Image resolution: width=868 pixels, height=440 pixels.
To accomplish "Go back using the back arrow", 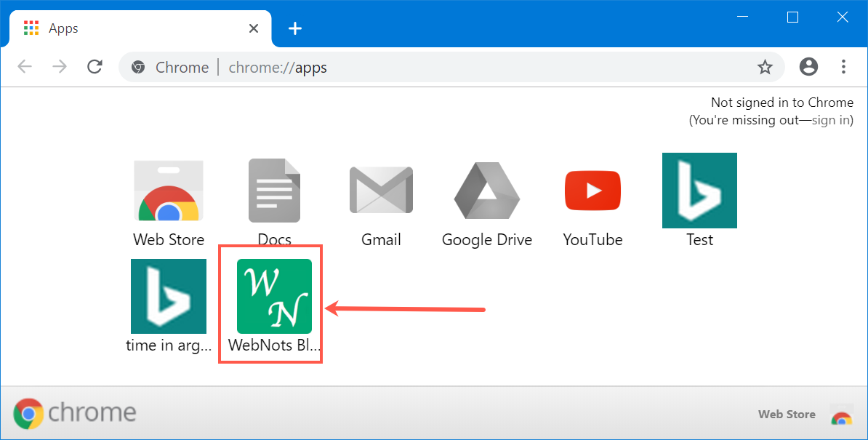I will click(24, 66).
